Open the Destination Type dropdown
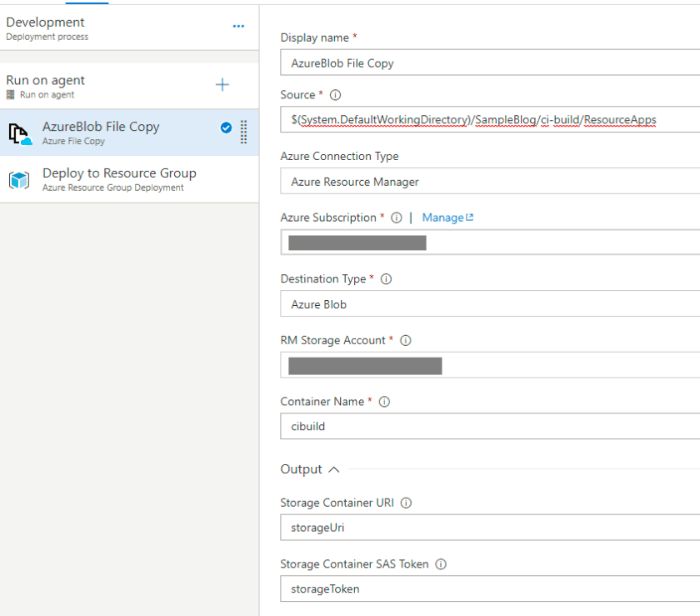This screenshot has height=616, width=700. 490,304
